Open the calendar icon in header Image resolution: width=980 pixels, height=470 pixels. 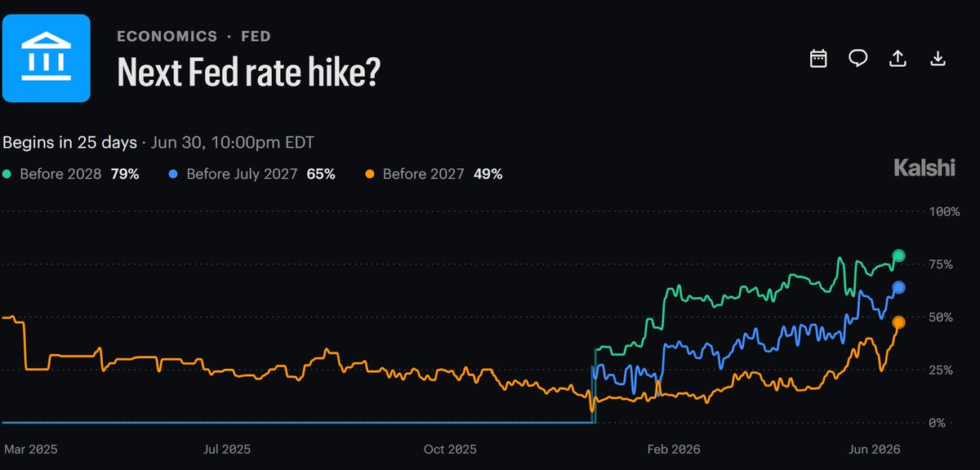click(x=818, y=58)
